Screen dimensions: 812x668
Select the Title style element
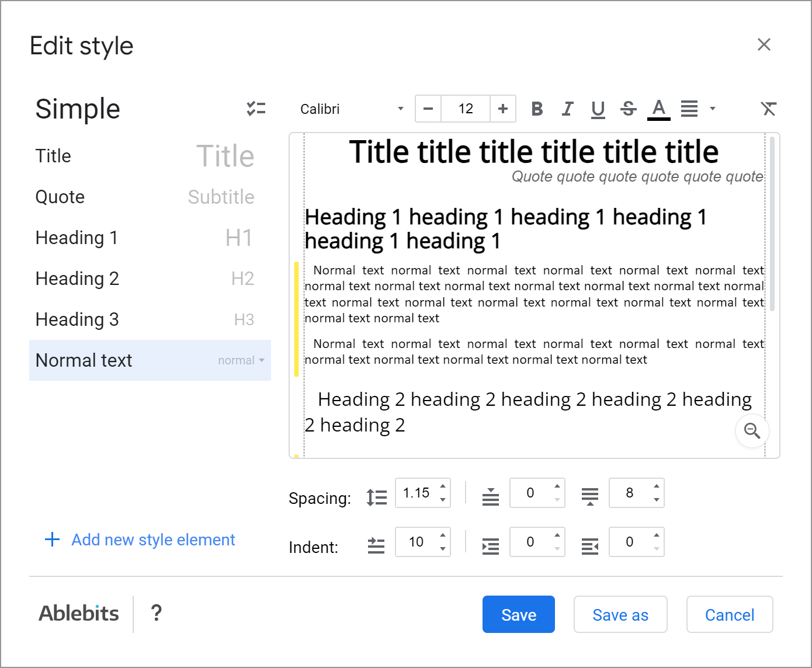(53, 156)
